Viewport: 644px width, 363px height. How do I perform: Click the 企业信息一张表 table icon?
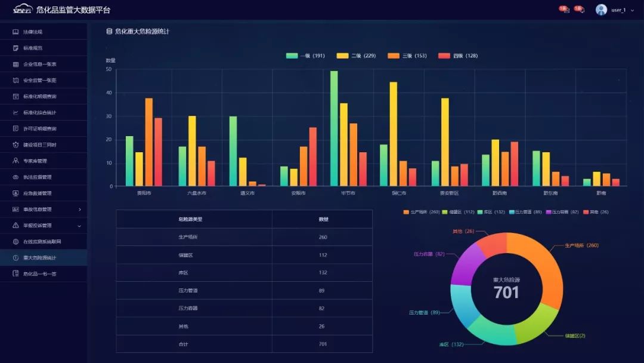16,64
